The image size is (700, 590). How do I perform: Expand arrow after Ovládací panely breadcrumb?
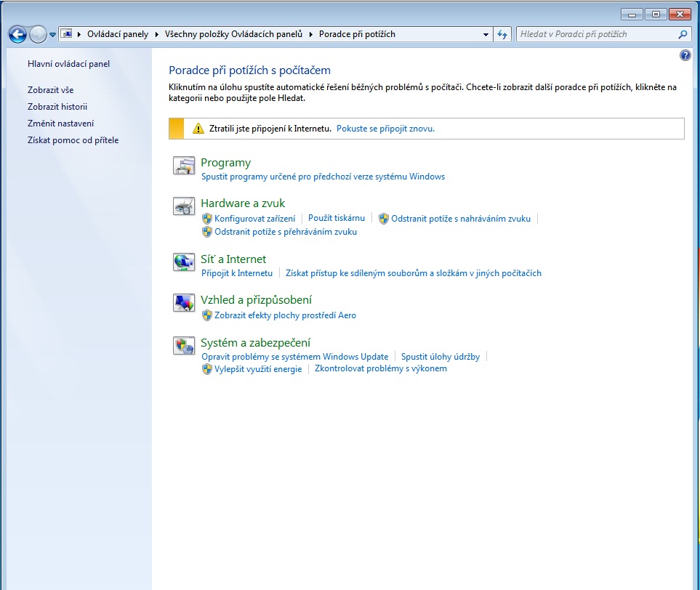pos(157,34)
